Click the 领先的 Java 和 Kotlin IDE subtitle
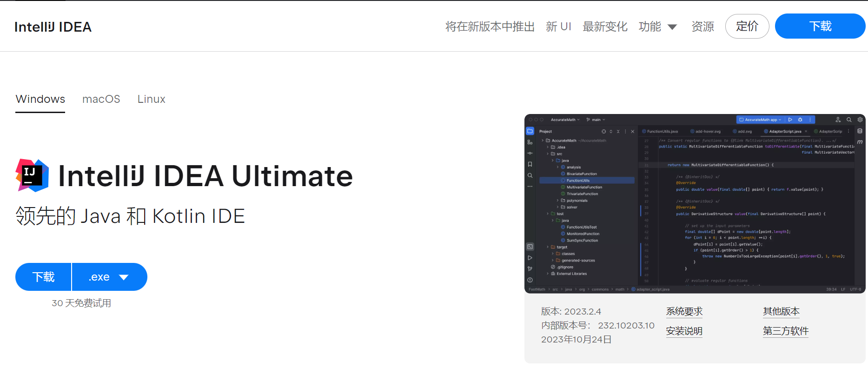This screenshot has width=868, height=369. point(130,216)
